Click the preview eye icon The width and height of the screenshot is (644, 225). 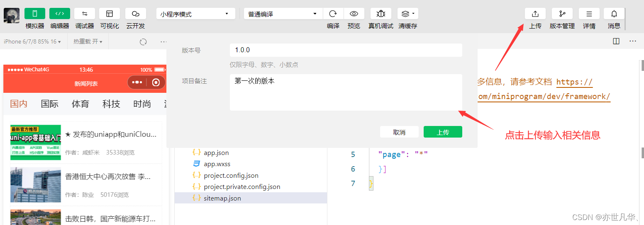[354, 14]
